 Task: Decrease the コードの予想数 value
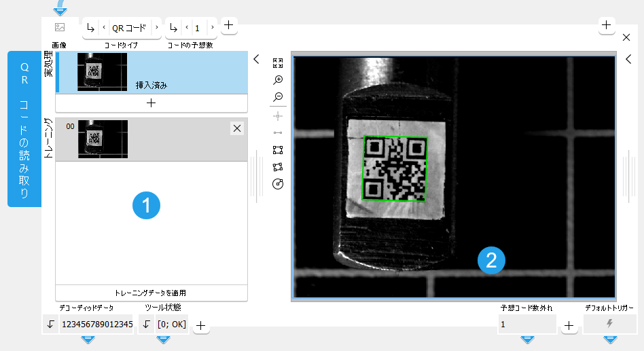click(x=187, y=28)
